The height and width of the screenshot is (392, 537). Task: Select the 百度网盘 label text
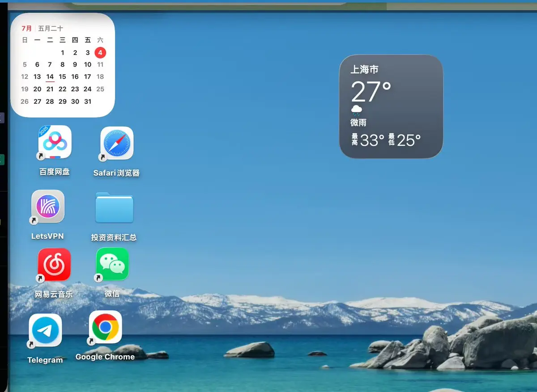tap(55, 172)
